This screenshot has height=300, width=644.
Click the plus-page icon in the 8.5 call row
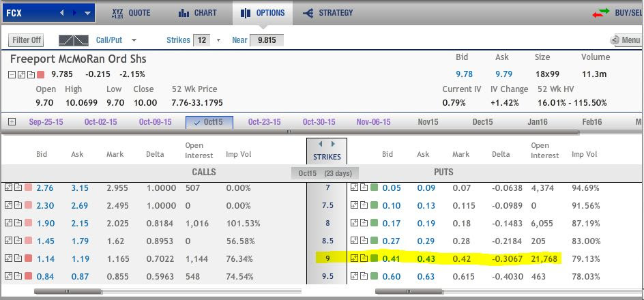(x=18, y=241)
